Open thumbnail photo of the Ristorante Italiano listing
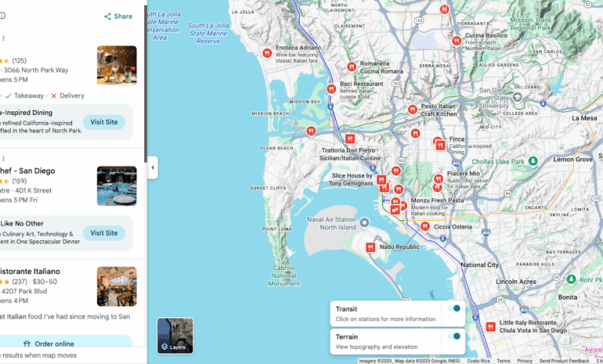The height and width of the screenshot is (364, 603). pos(117,287)
